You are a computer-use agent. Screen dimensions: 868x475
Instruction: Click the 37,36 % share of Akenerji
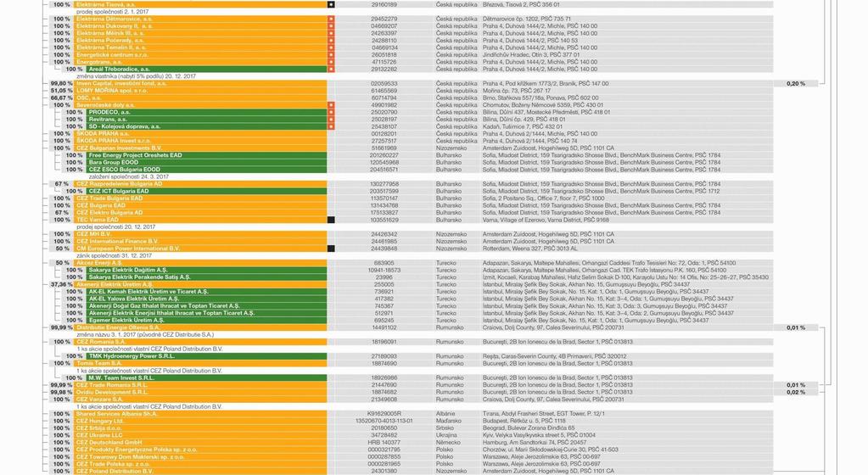coord(61,284)
